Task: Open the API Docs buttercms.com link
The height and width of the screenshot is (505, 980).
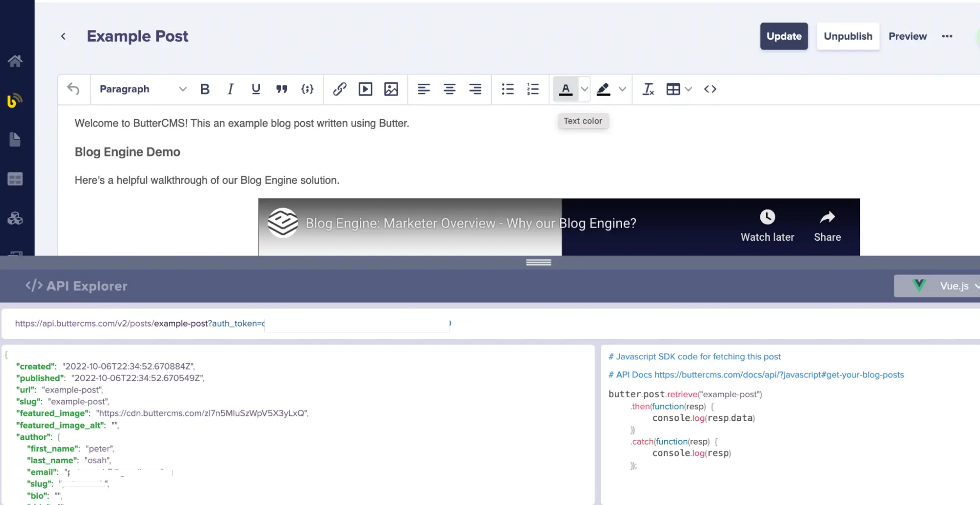Action: tap(779, 375)
